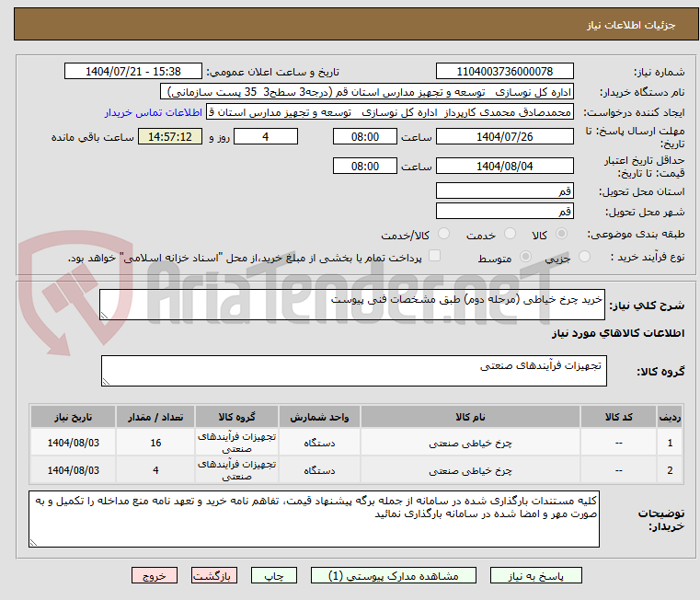Screen dimensions: 700x600
Task: Click the شماره نیاز number field
Action: (504, 72)
